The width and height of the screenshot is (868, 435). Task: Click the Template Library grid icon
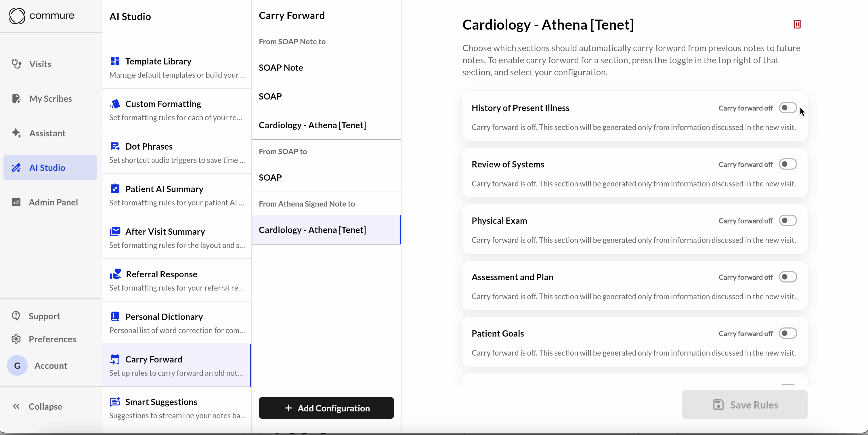tap(115, 61)
